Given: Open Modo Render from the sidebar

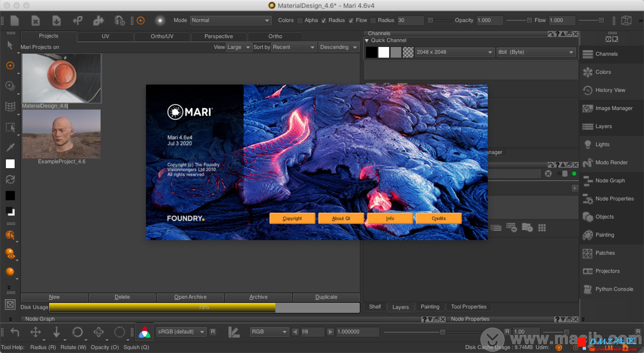Looking at the screenshot, I should (x=611, y=163).
